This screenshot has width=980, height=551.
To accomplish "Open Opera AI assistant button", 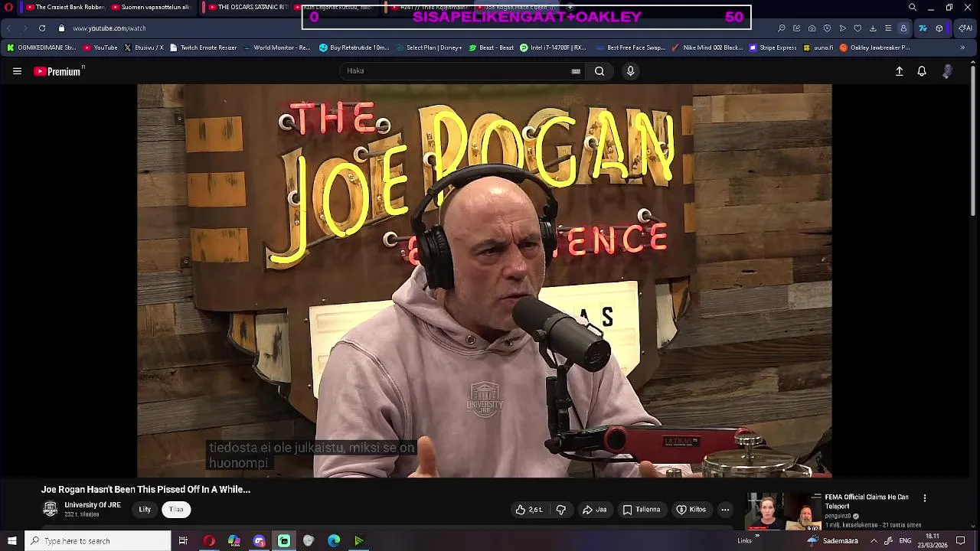I will [965, 28].
